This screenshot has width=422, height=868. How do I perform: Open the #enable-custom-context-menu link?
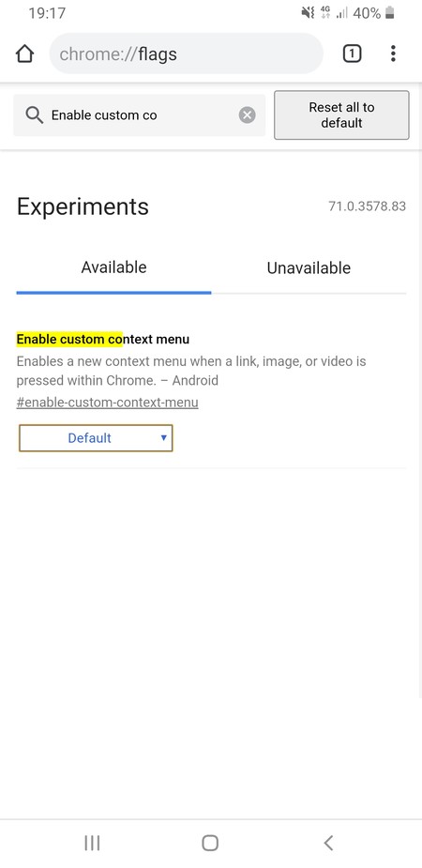(107, 402)
